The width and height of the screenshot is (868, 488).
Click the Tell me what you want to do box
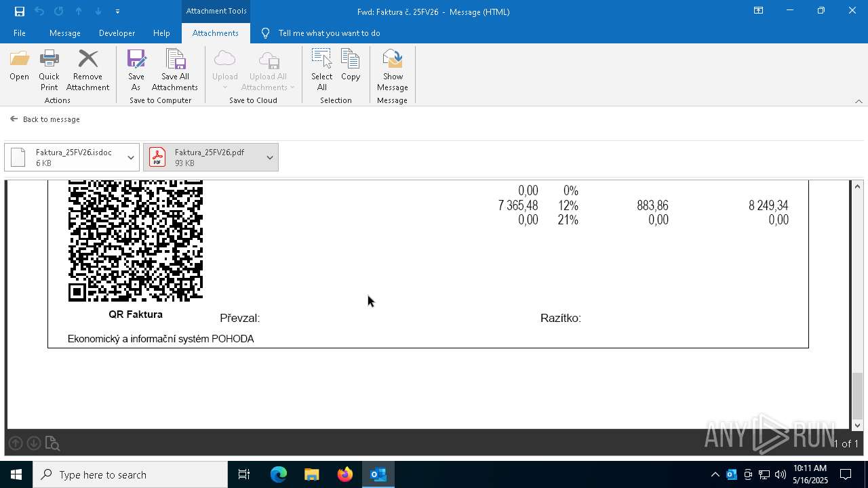coord(329,33)
